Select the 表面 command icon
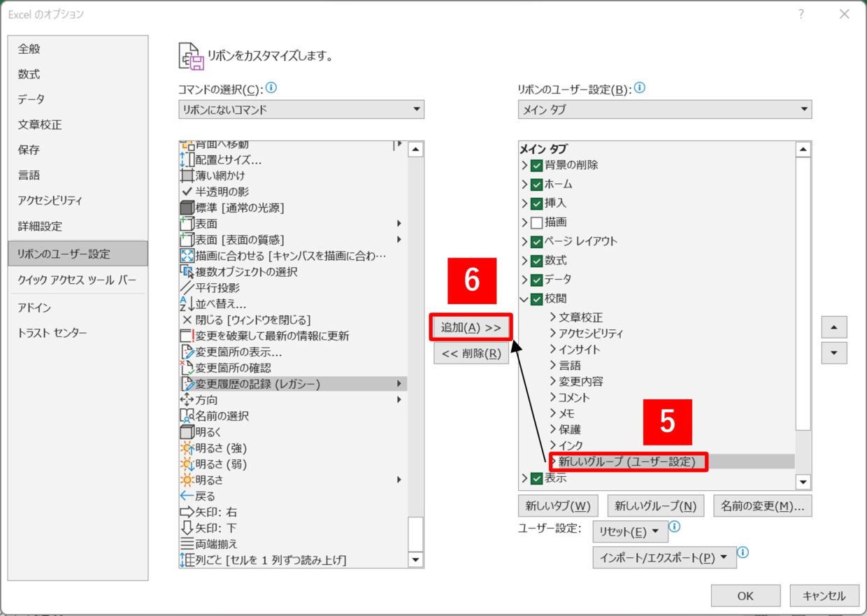The width and height of the screenshot is (867, 616). pyautogui.click(x=187, y=224)
